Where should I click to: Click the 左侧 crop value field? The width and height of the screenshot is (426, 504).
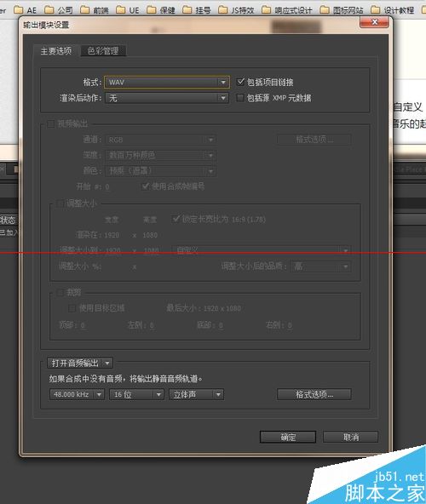click(x=152, y=325)
